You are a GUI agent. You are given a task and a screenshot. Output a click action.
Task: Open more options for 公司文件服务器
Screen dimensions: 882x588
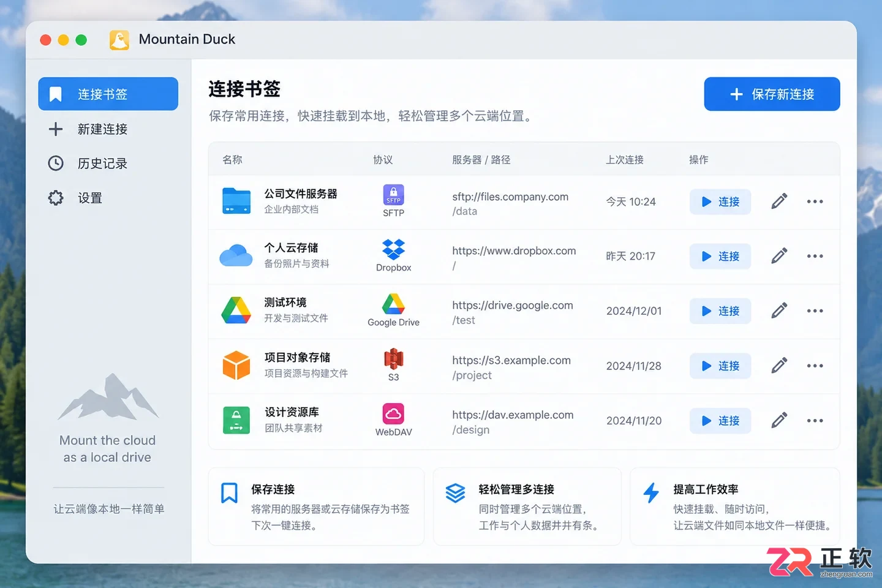[815, 202]
